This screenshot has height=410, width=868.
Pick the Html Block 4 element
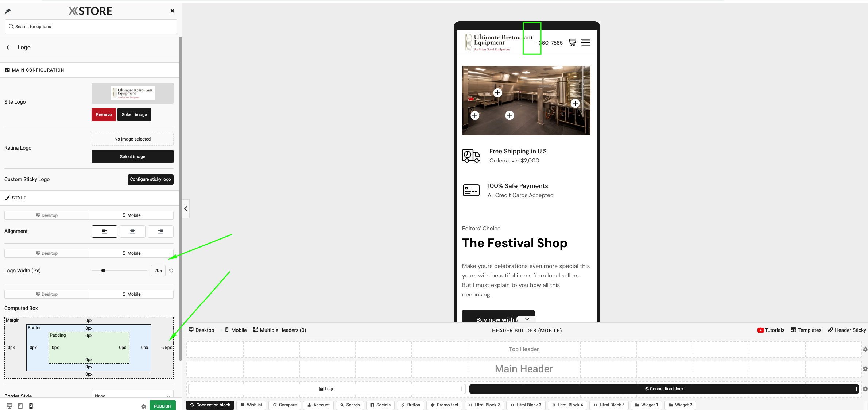point(567,405)
